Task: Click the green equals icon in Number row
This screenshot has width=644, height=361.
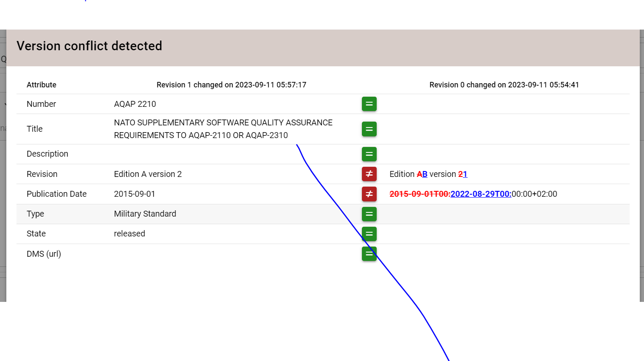Action: pyautogui.click(x=369, y=104)
